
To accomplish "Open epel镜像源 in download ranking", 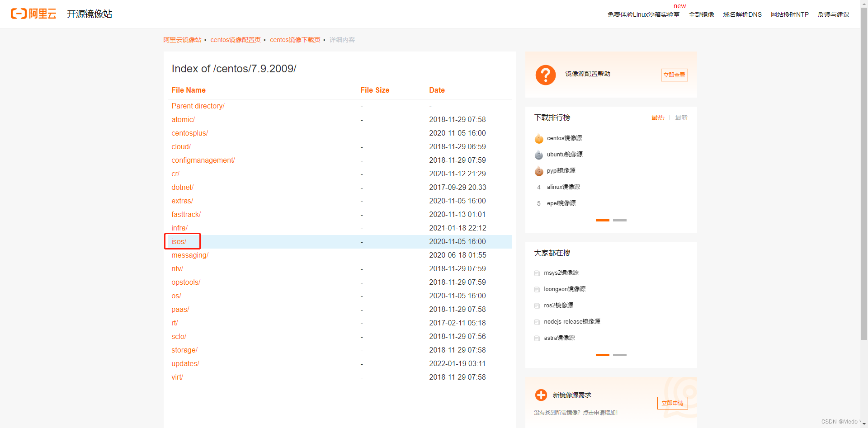I will (561, 203).
